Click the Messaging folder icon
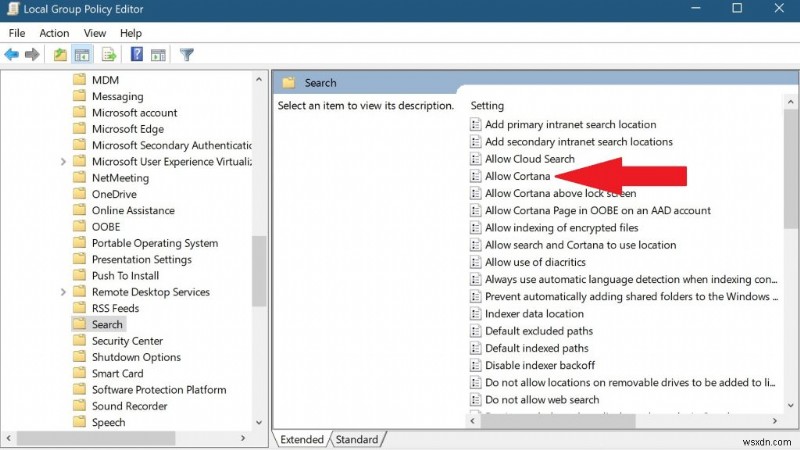 click(79, 96)
